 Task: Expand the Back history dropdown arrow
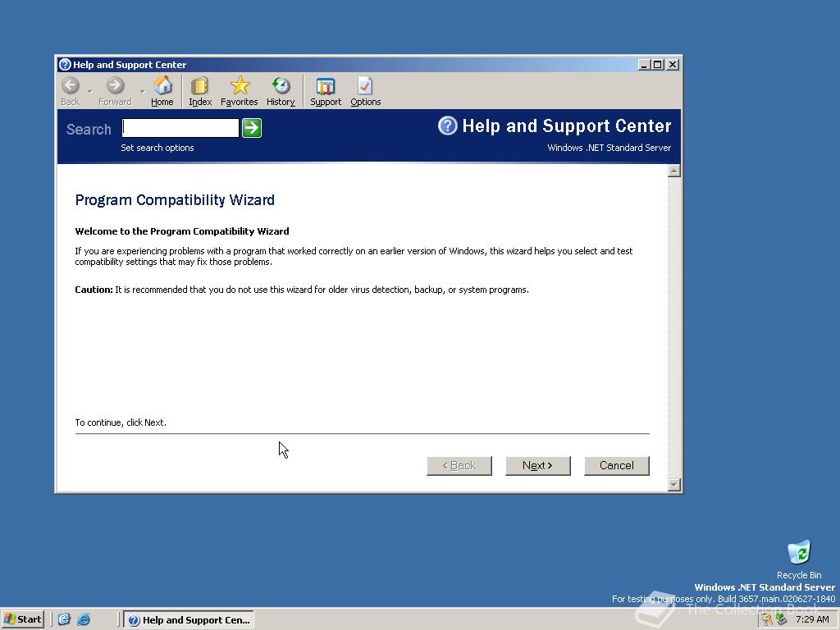89,91
